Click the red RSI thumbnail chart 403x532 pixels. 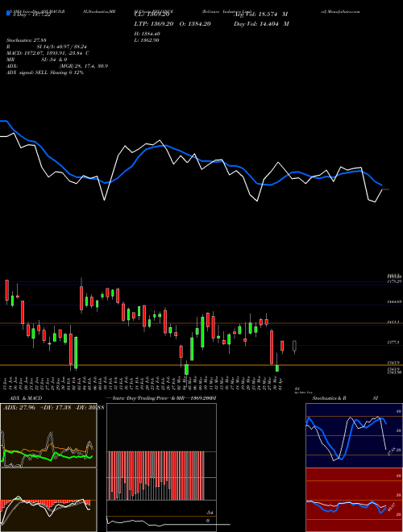point(354,500)
